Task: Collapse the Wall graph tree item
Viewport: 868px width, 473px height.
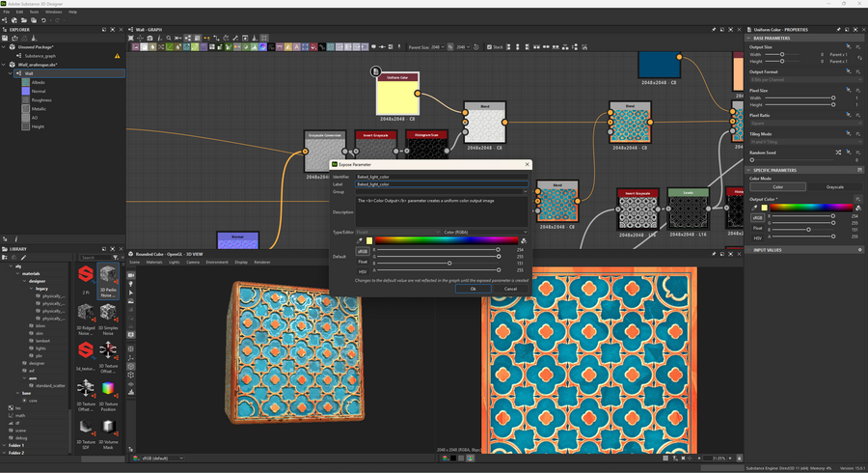Action: (11, 73)
